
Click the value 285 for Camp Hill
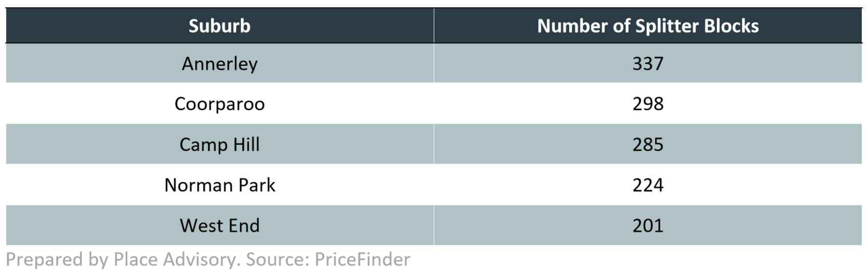click(648, 144)
